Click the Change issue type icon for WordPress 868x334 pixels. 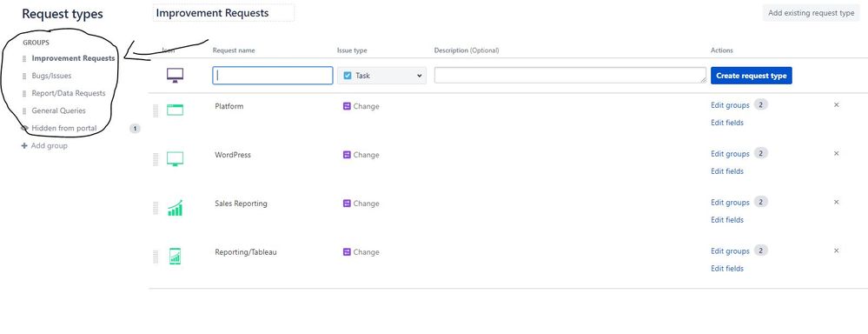click(347, 155)
